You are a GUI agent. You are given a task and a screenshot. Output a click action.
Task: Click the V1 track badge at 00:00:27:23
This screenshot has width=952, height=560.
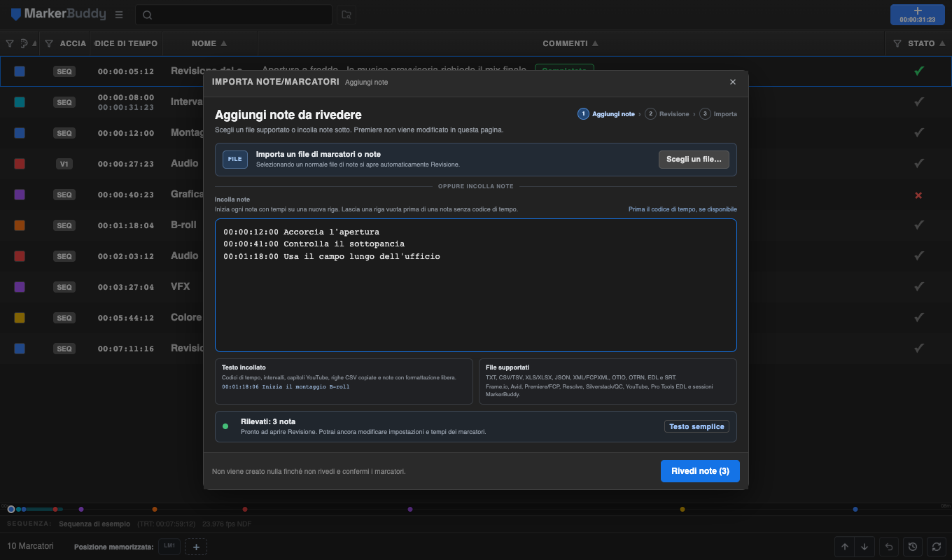point(64,164)
